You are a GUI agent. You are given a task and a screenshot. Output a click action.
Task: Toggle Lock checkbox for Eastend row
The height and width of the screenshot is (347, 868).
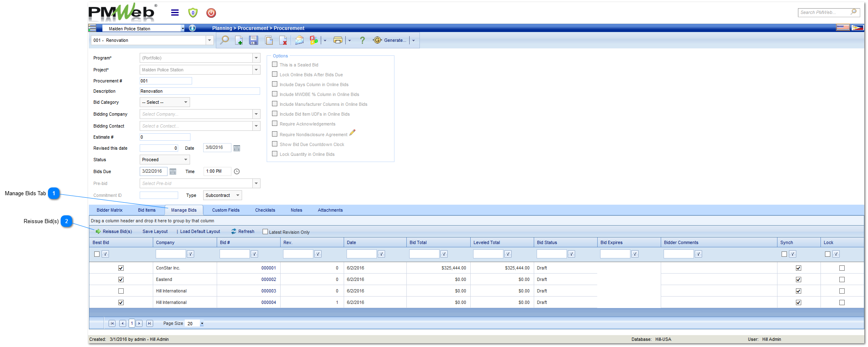tap(842, 279)
